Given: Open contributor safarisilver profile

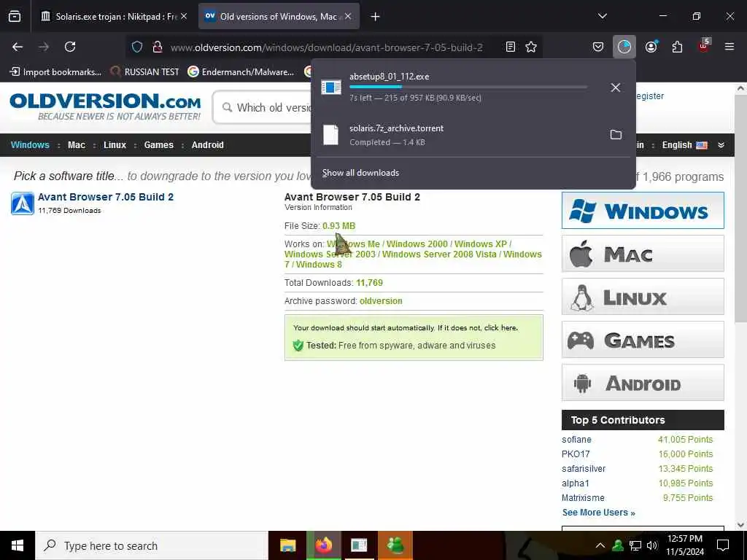Looking at the screenshot, I should click(x=584, y=469).
